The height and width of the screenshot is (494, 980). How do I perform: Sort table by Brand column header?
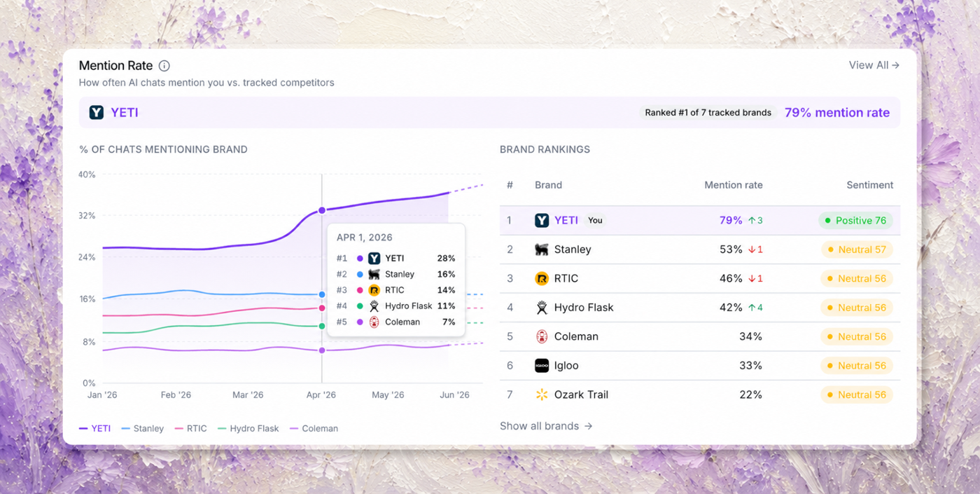pyautogui.click(x=548, y=185)
